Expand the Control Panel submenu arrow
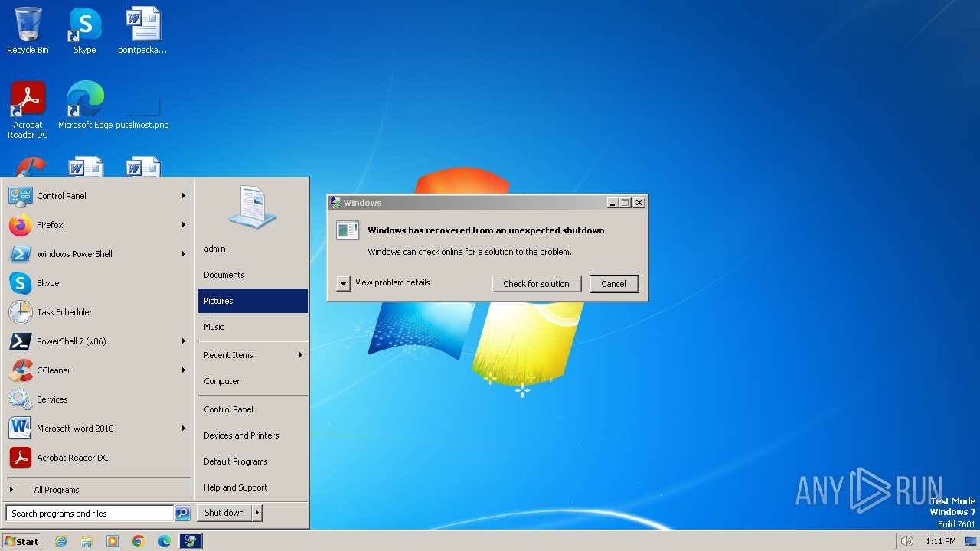Screen dimensions: 980x551 pyautogui.click(x=184, y=196)
